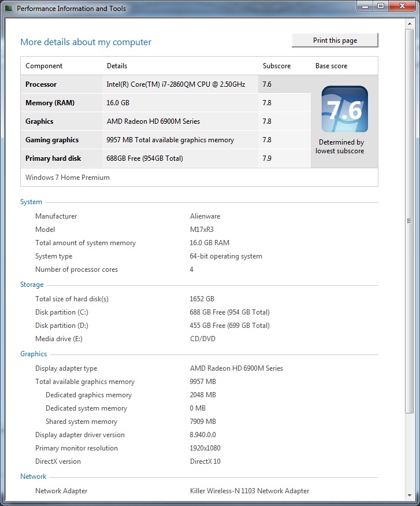Maximize the Performance Information window

(x=381, y=6)
